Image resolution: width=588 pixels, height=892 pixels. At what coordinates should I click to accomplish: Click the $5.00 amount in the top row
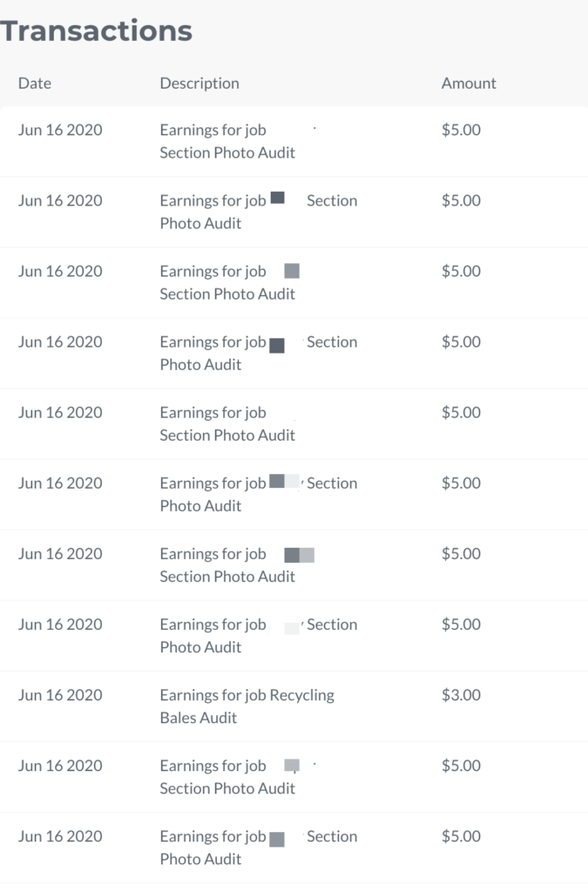461,130
